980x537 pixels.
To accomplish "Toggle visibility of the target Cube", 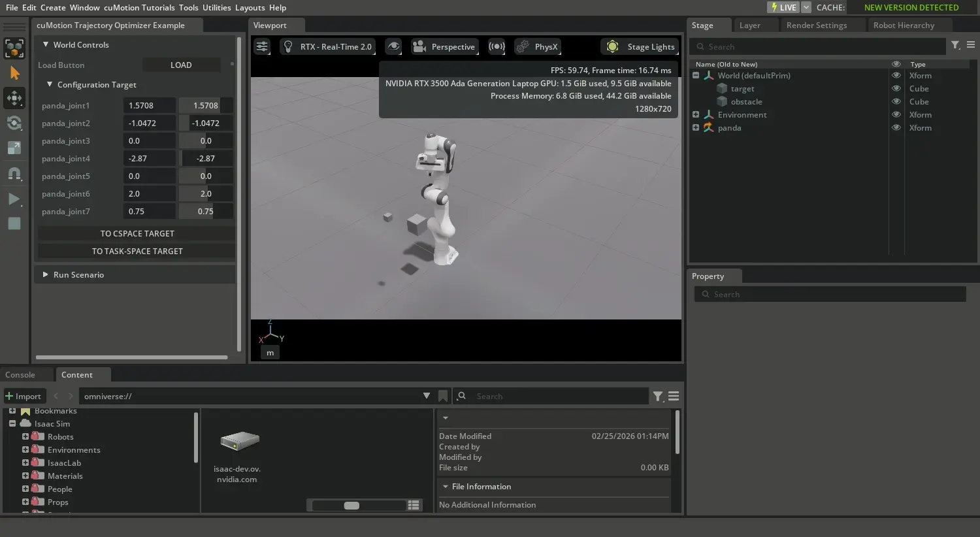I will tap(896, 88).
